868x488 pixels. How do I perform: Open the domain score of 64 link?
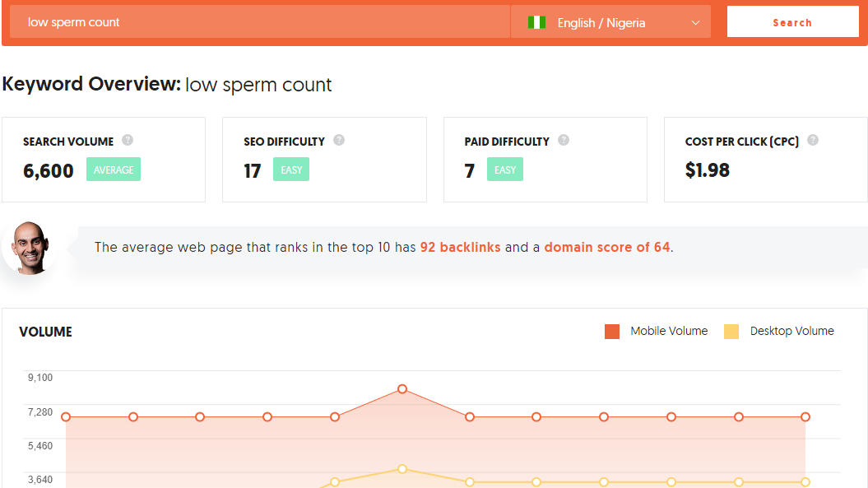[x=606, y=247]
